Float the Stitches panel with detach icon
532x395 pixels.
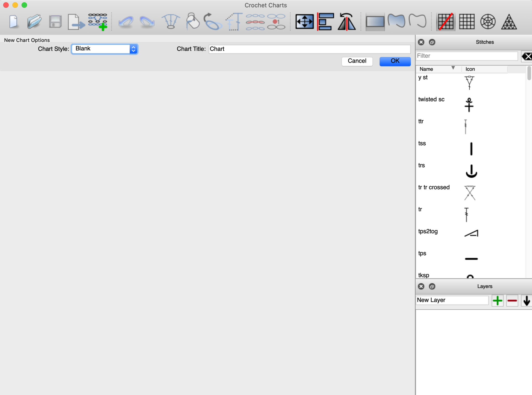point(432,42)
